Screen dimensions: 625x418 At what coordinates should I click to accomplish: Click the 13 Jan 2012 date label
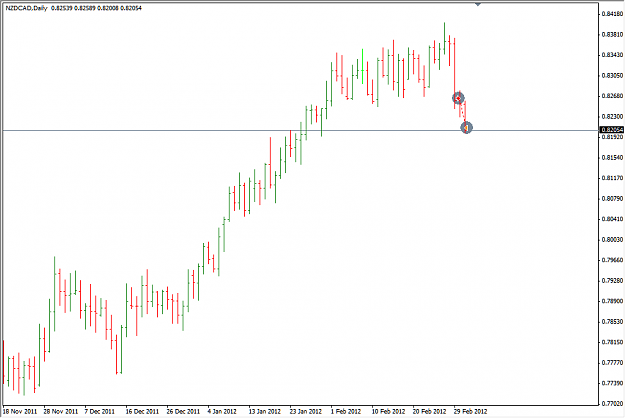265,411
